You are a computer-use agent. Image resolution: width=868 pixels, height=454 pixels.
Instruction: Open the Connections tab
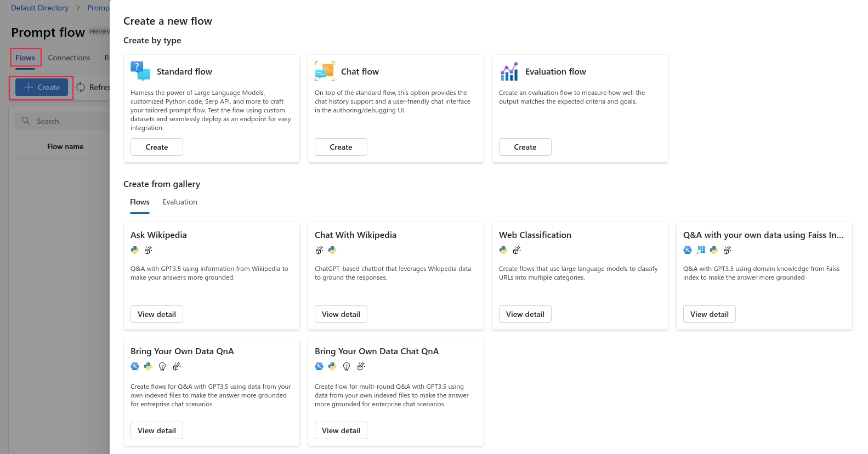(69, 58)
